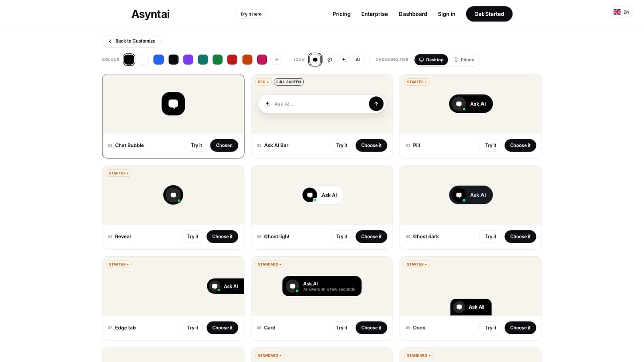The height and width of the screenshot is (362, 644).
Task: Choose the Card style
Action: (371, 327)
